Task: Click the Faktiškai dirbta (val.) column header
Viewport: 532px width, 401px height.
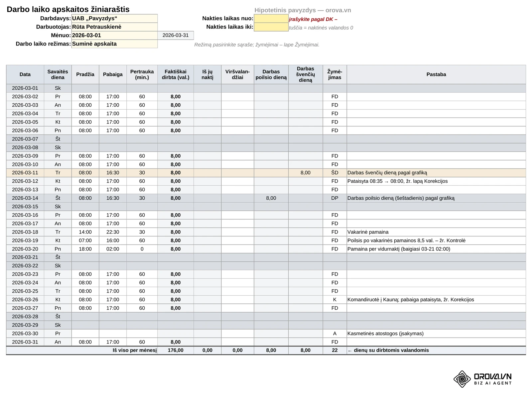Action: 176,74
